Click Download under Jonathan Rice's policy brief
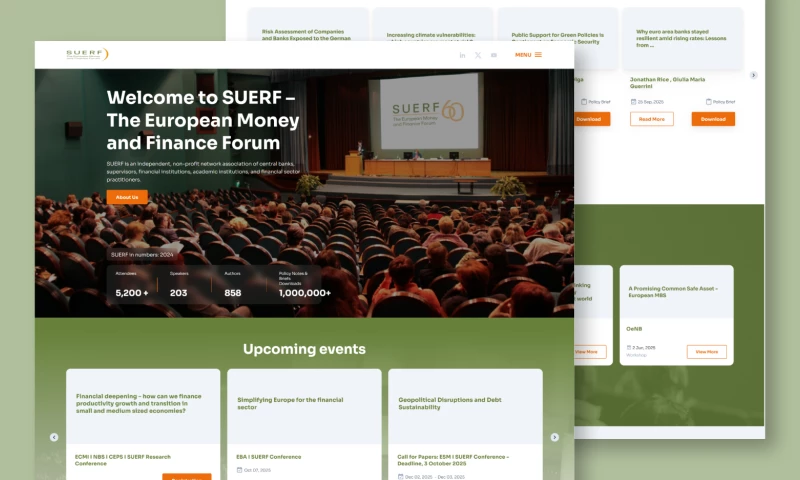This screenshot has width=800, height=480. (713, 119)
